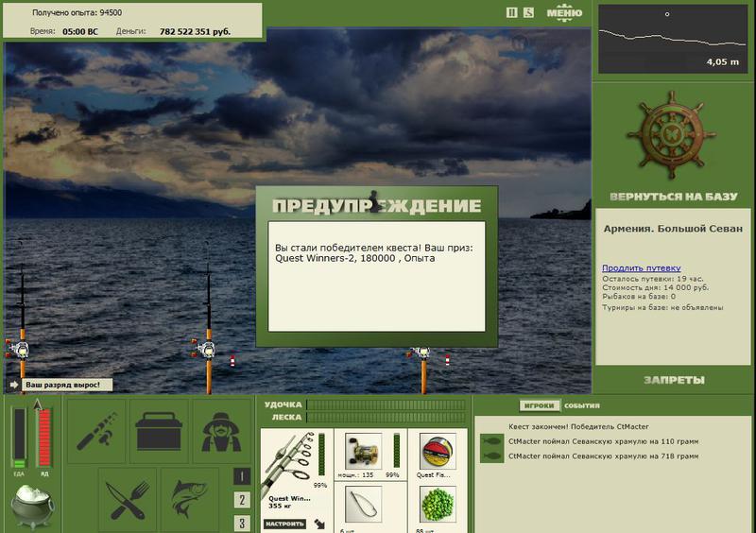Image resolution: width=756 pixels, height=533 pixels.
Task: Click Рыбаков на базе: 0 text
Action: 639,296
